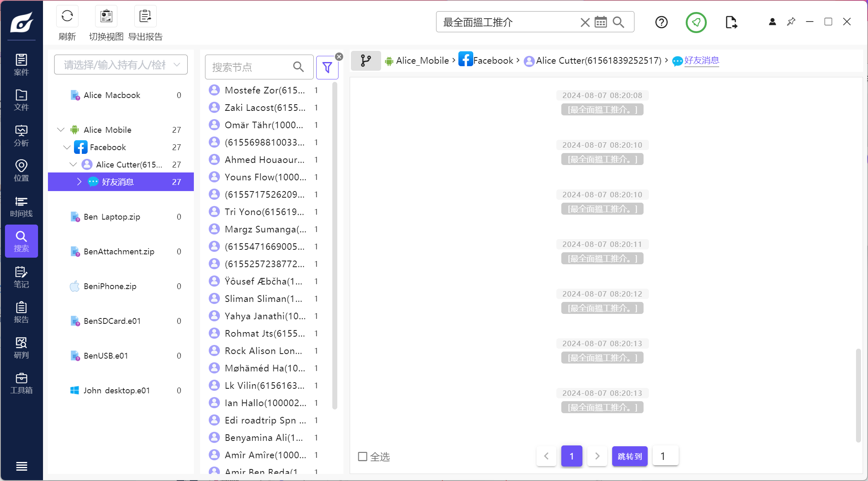Click the funnel filter icon
The width and height of the screenshot is (868, 481).
327,67
